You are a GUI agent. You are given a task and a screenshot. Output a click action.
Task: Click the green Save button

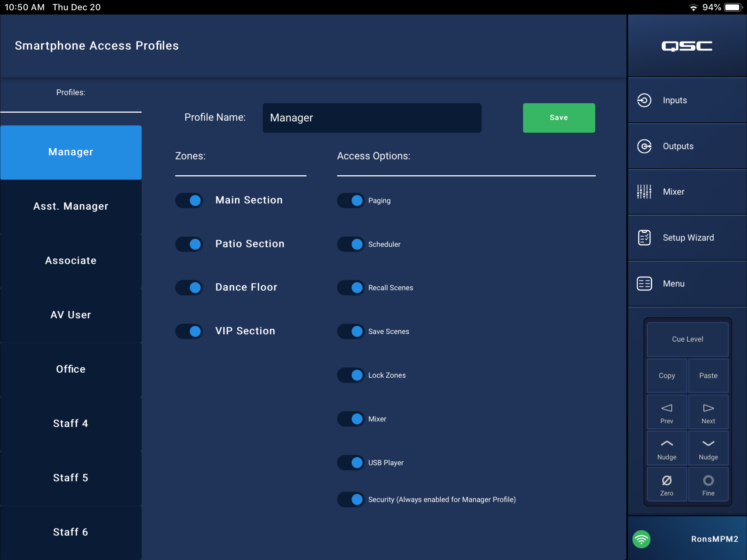point(559,118)
